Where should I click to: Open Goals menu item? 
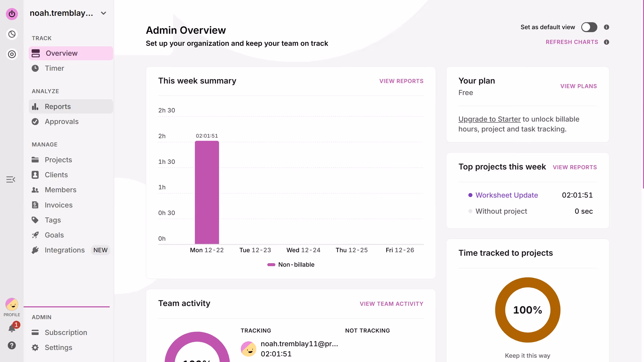(71, 235)
